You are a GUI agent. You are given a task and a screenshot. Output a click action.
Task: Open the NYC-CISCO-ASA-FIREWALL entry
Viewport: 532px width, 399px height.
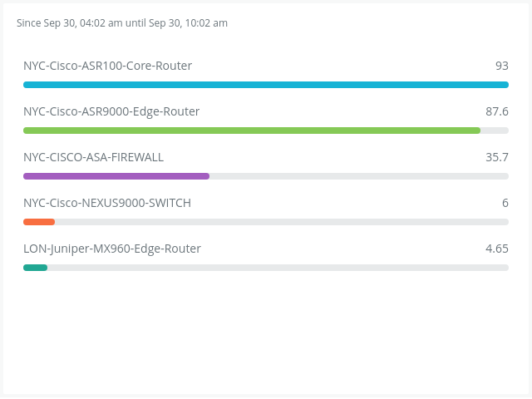tap(93, 157)
